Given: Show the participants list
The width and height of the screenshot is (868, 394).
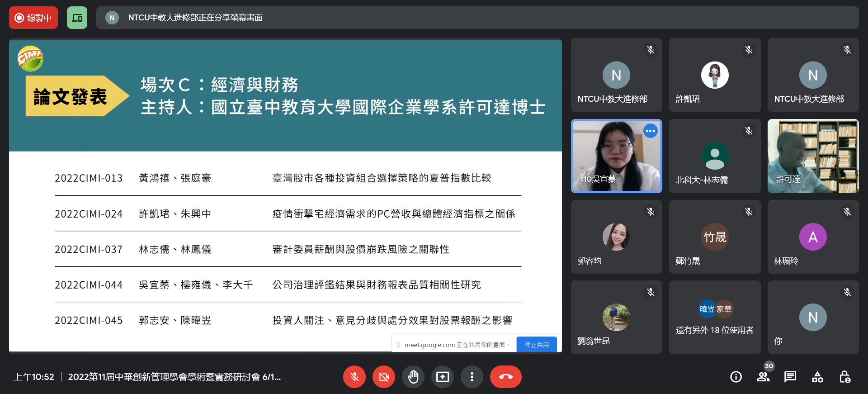Looking at the screenshot, I should [x=763, y=377].
